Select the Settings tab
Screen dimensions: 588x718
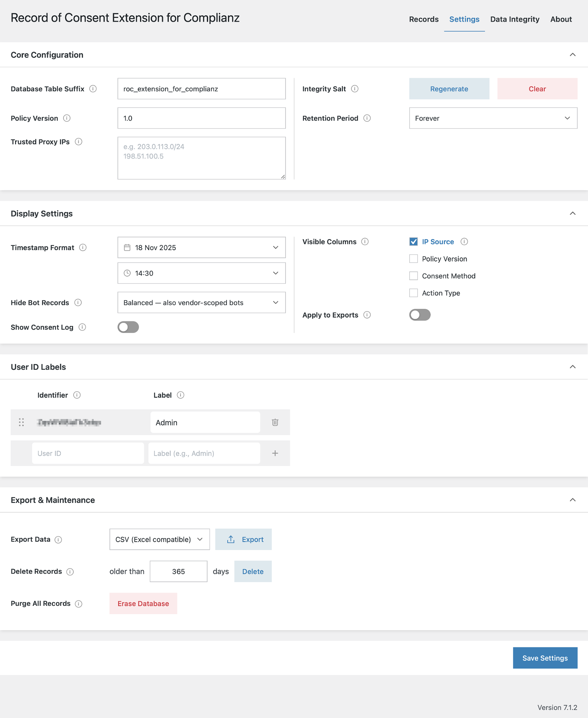click(464, 19)
